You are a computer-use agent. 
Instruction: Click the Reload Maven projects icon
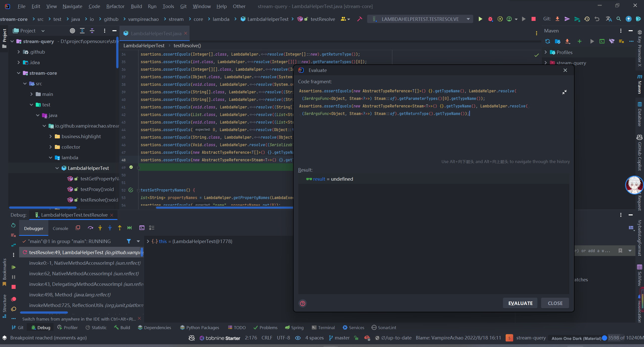(x=547, y=42)
